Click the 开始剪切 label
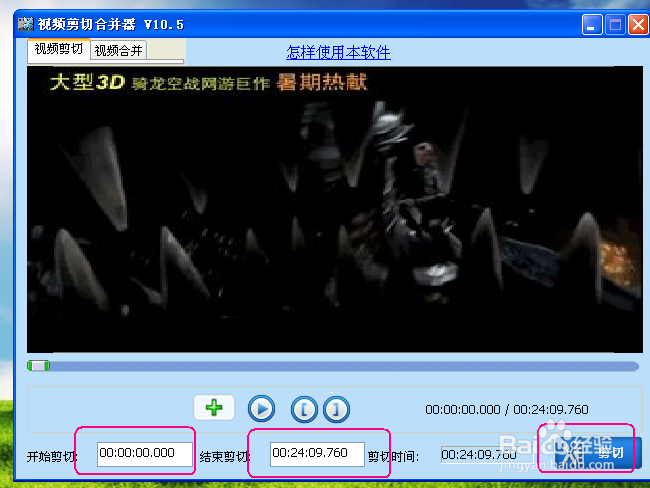 [x=52, y=457]
